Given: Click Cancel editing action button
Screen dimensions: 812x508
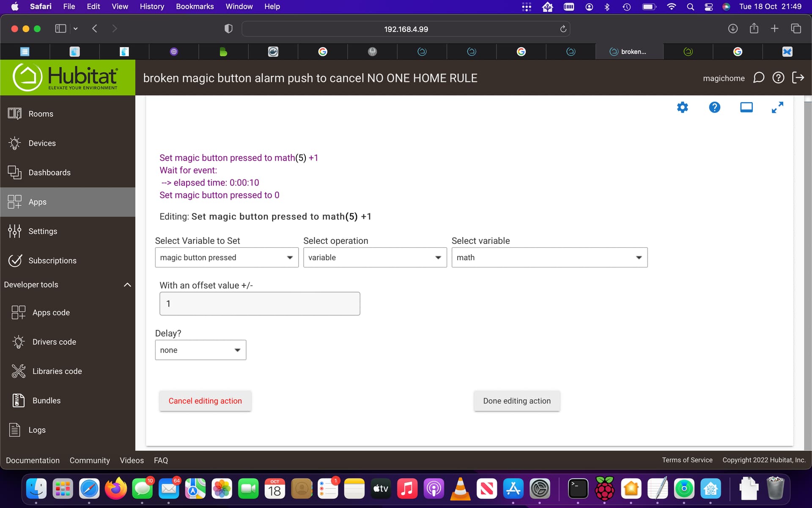Looking at the screenshot, I should pos(205,401).
